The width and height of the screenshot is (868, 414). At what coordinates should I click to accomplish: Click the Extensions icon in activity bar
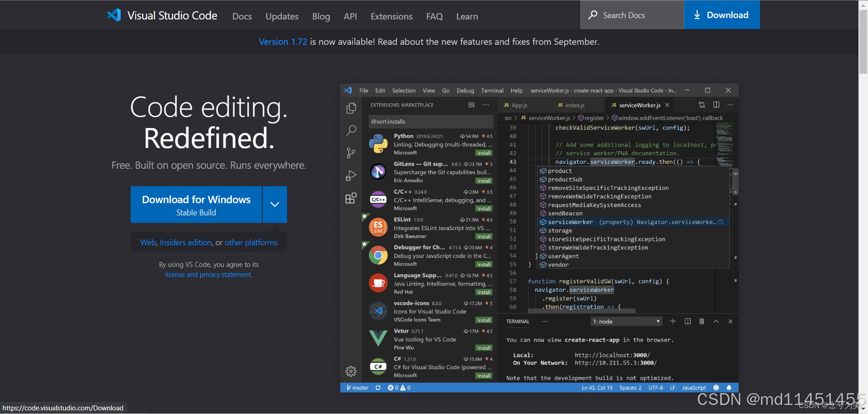tap(351, 198)
